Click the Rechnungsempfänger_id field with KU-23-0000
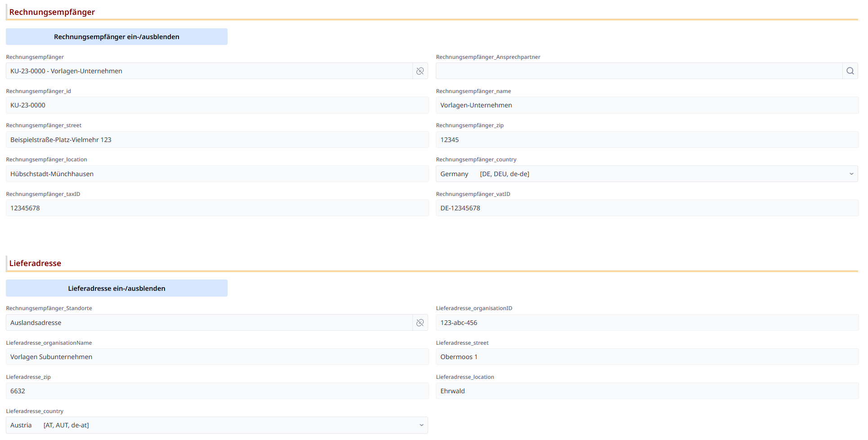868x440 pixels. 217,105
